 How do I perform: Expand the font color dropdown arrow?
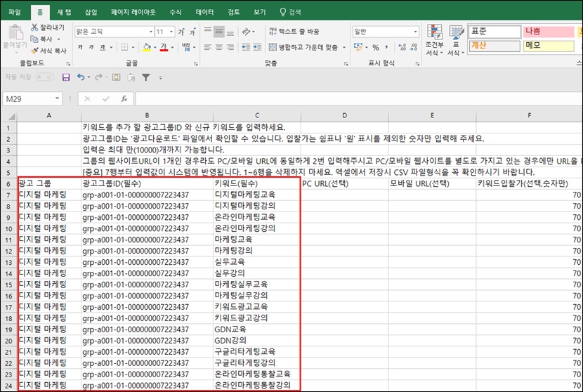172,47
